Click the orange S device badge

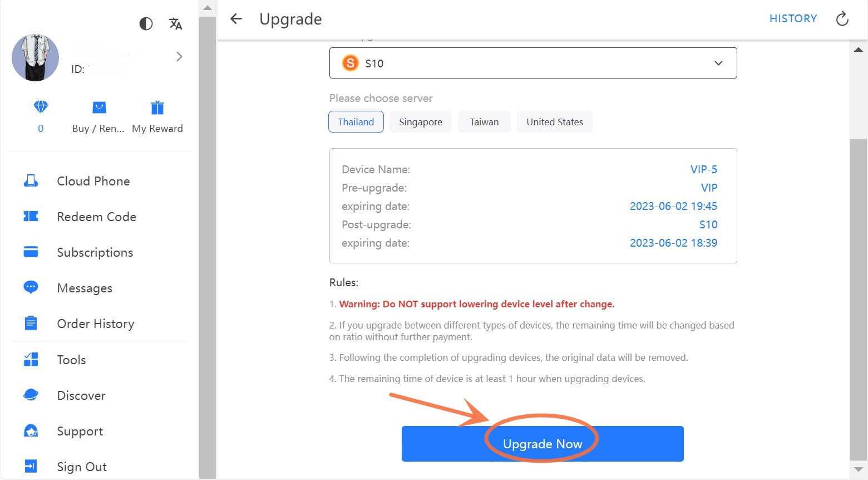click(350, 63)
